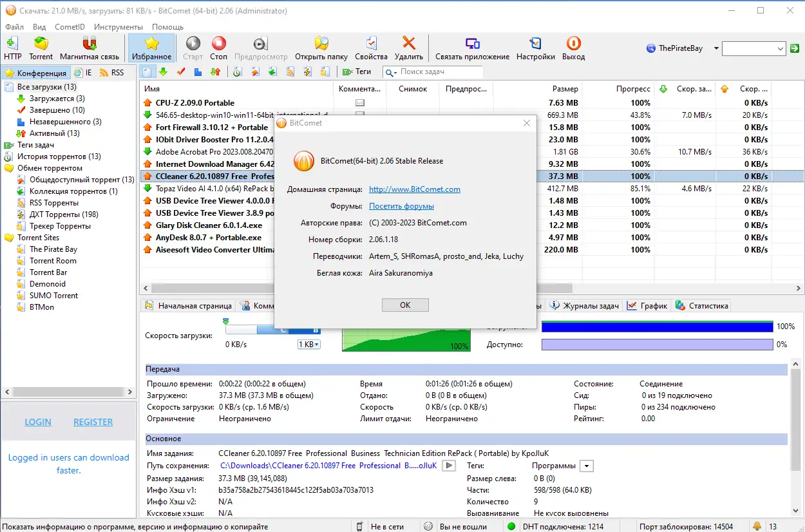The height and width of the screenshot is (532, 805).
Task: Click the Стоп stop button
Action: (x=219, y=48)
